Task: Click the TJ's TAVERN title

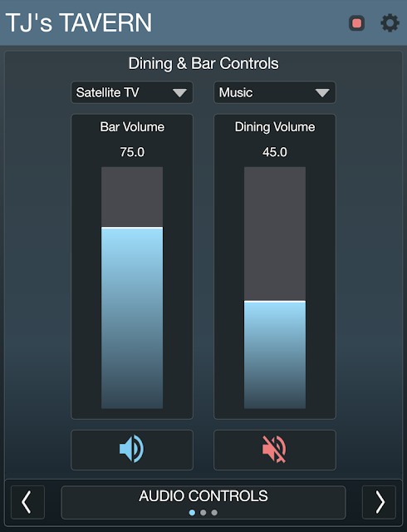Action: tap(79, 23)
